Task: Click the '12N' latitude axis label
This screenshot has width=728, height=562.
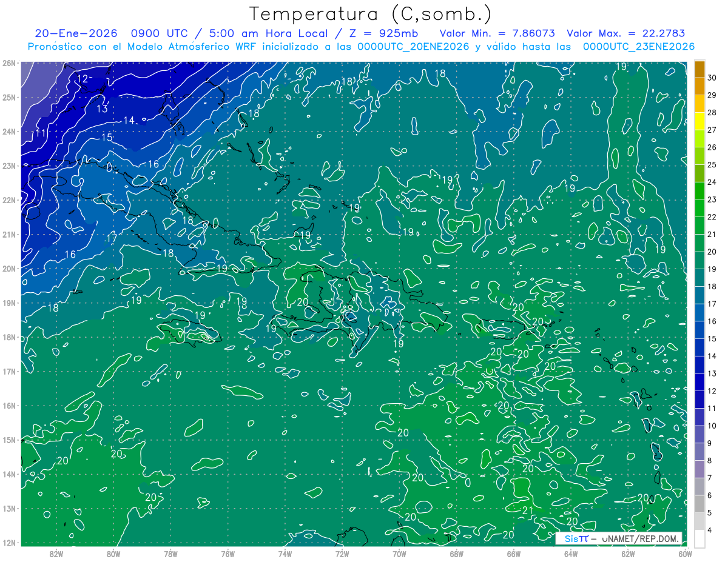Action: click(9, 543)
